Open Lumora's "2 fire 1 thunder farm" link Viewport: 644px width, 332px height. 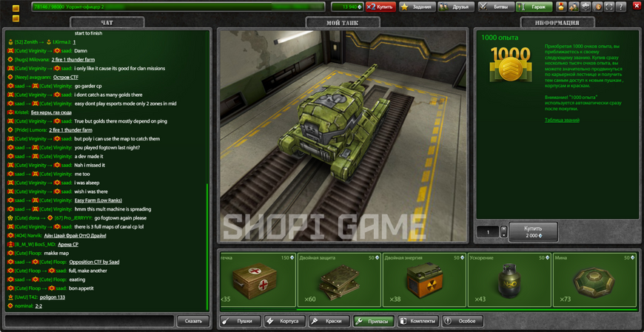[x=70, y=130]
